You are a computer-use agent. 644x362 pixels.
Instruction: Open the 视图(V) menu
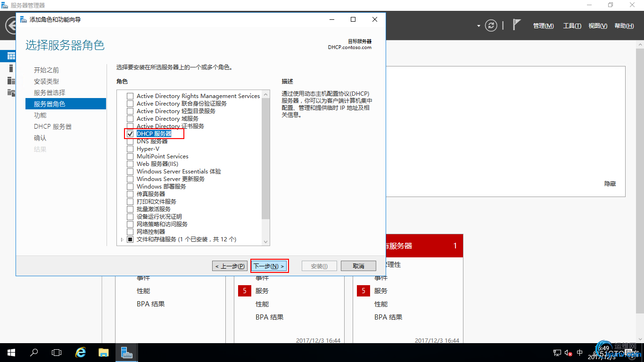point(598,26)
